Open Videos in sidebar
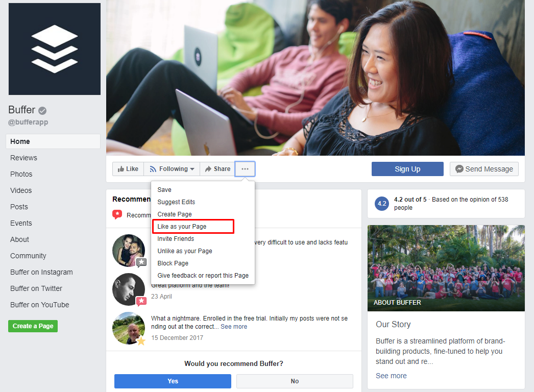 (x=21, y=190)
